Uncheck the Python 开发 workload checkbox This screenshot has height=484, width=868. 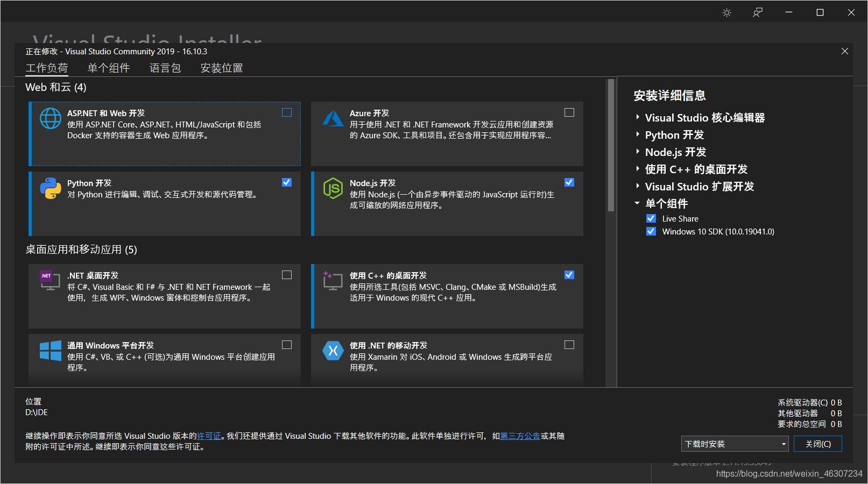coord(287,182)
